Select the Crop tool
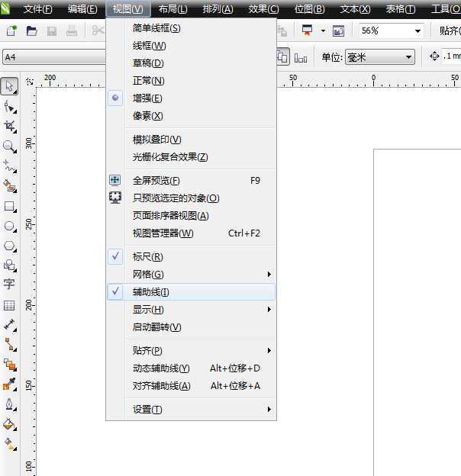 [9, 125]
